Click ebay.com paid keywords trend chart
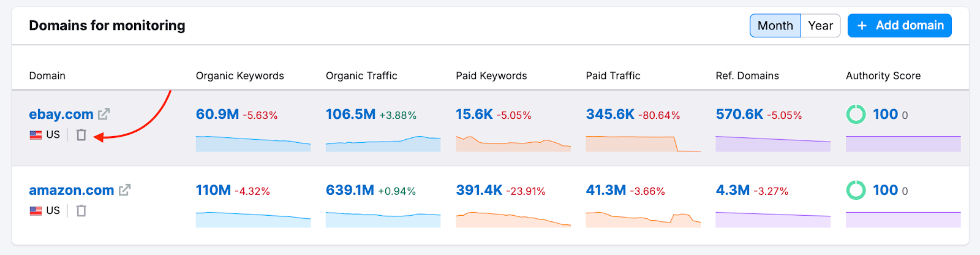 pyautogui.click(x=513, y=143)
